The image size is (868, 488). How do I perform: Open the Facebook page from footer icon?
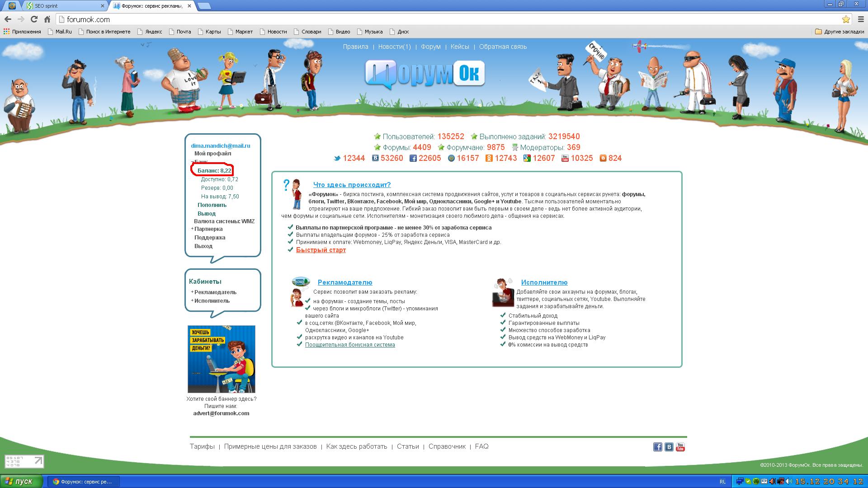[658, 447]
